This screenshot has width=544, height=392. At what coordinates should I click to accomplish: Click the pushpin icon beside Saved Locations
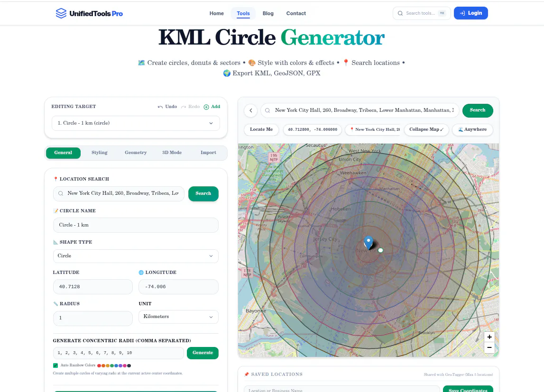pos(247,374)
